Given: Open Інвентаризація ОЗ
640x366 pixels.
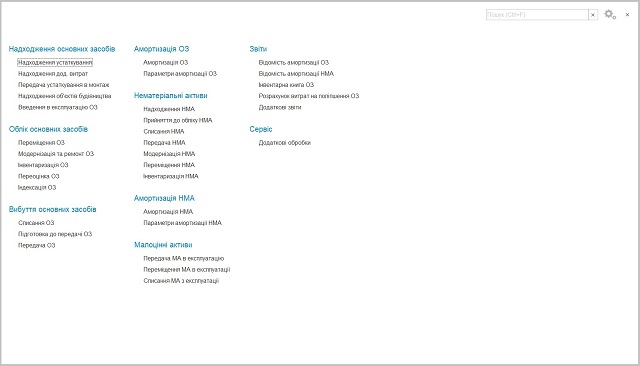Looking at the screenshot, I should 43,165.
